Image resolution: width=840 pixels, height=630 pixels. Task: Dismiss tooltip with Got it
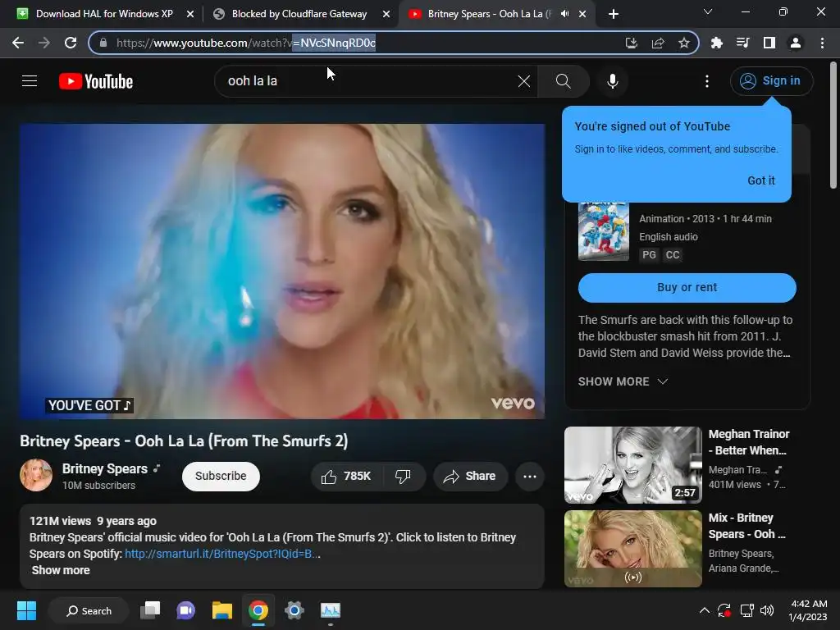point(761,180)
